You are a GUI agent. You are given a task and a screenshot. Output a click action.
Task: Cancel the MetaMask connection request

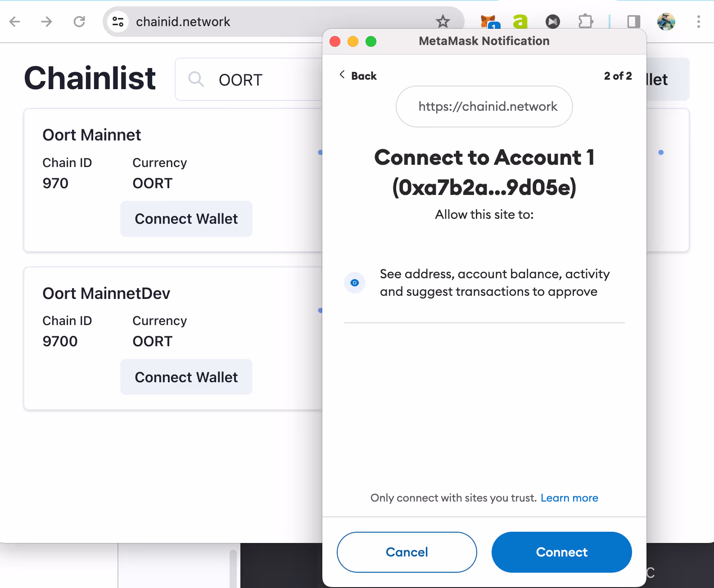407,552
